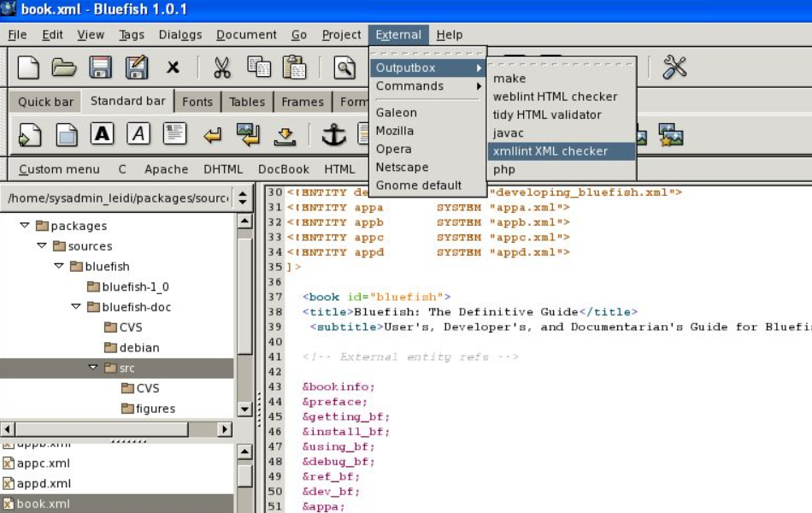The height and width of the screenshot is (513, 812).
Task: Click the Break and clear icon
Action: point(249,134)
